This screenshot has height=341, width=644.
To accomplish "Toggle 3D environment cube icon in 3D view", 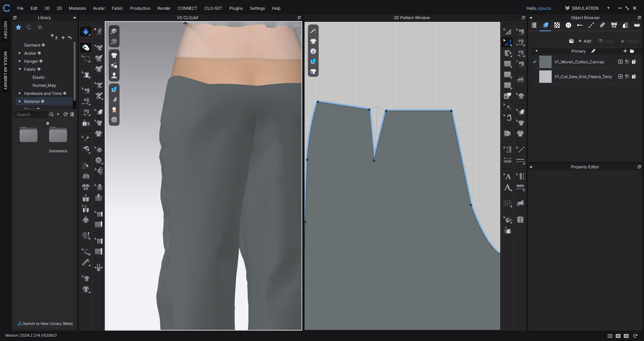I will pyautogui.click(x=114, y=31).
